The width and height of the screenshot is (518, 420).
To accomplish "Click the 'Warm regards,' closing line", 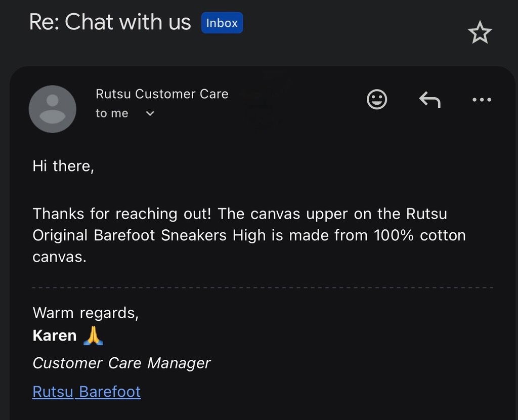I will 85,313.
